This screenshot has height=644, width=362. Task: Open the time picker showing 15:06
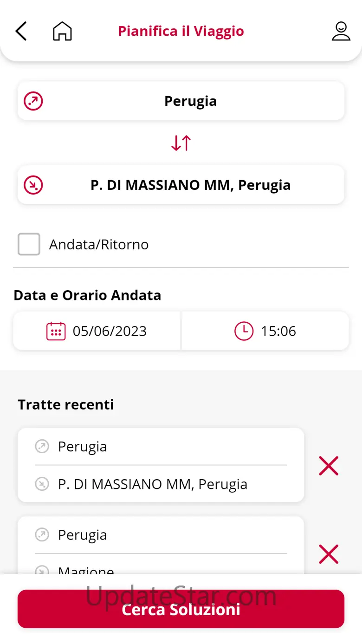(x=278, y=331)
